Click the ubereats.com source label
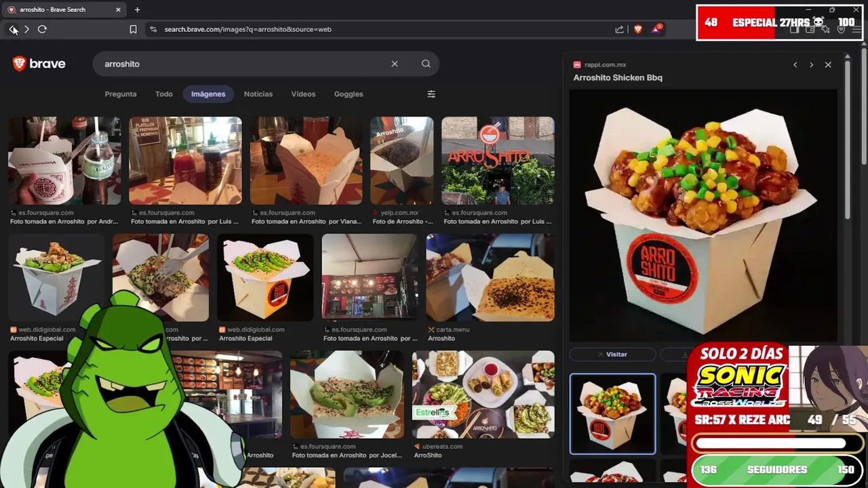The width and height of the screenshot is (868, 488). 442,447
